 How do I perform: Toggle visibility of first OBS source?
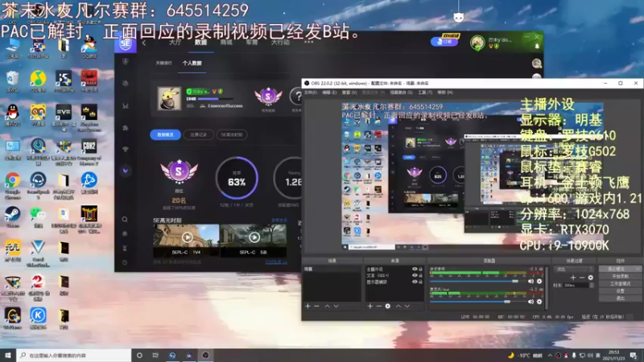[415, 269]
